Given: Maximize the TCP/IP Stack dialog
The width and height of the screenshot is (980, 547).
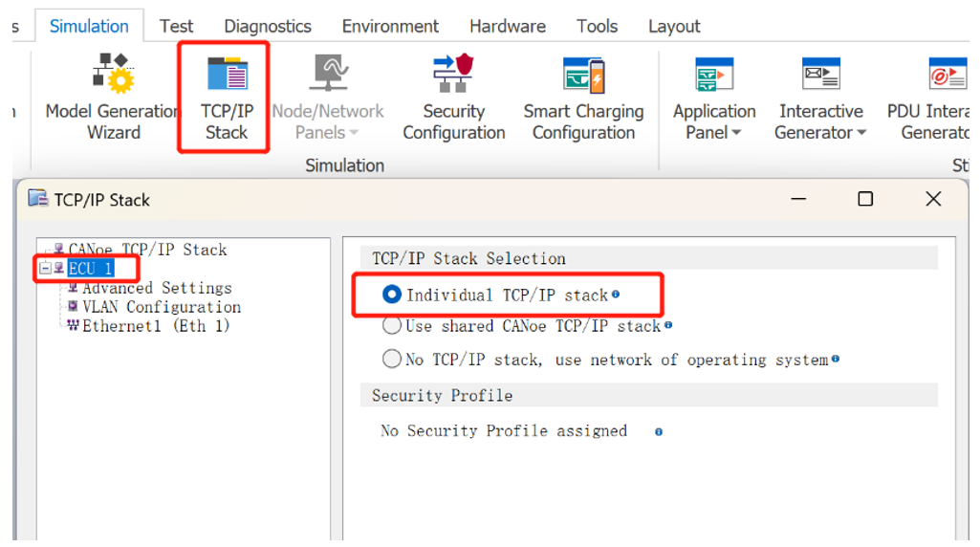Looking at the screenshot, I should pyautogui.click(x=865, y=199).
